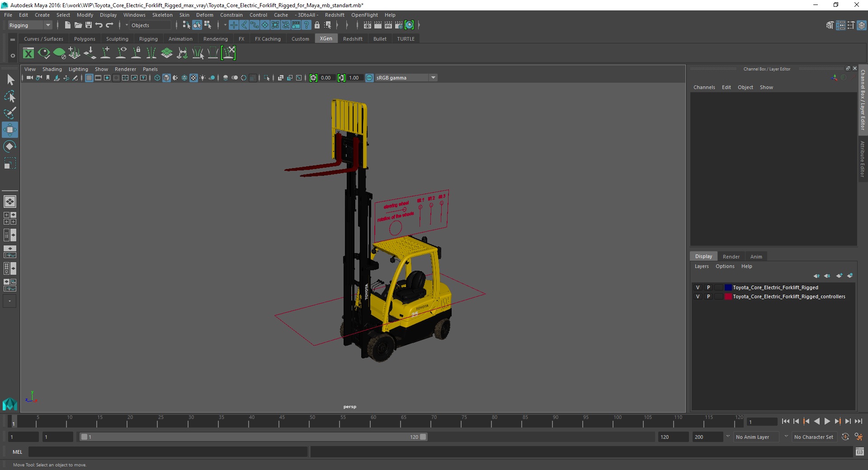Open the Rigging menu set dropdown
This screenshot has width=868, height=470.
pyautogui.click(x=30, y=25)
